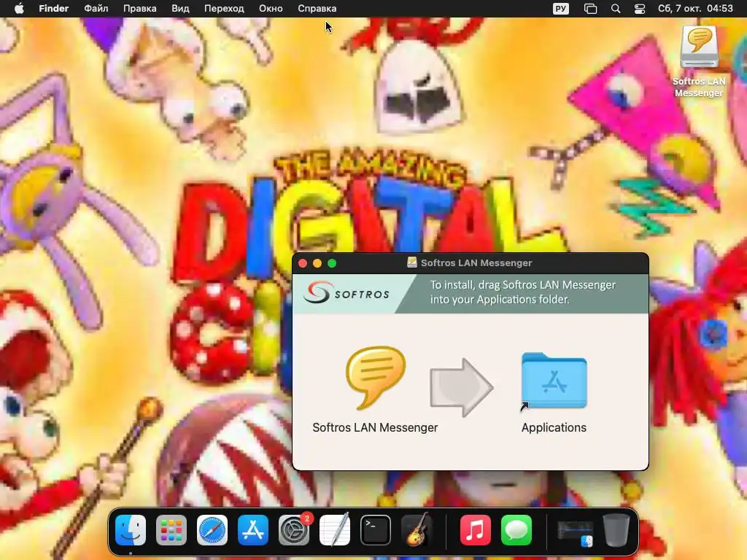Click the Softros LAN Messenger file label
The width and height of the screenshot is (747, 560).
pyautogui.click(x=375, y=427)
